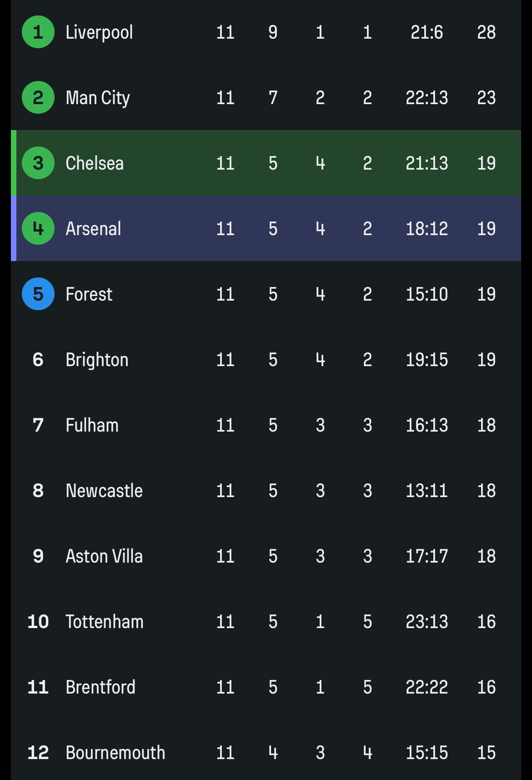Viewport: 532px width, 780px height.
Task: Click the Brentford team name
Action: (100, 687)
